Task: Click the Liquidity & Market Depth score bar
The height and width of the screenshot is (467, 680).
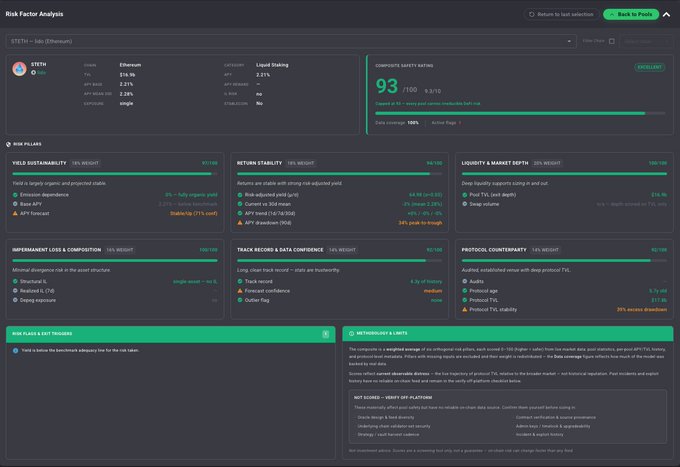Action: point(564,174)
